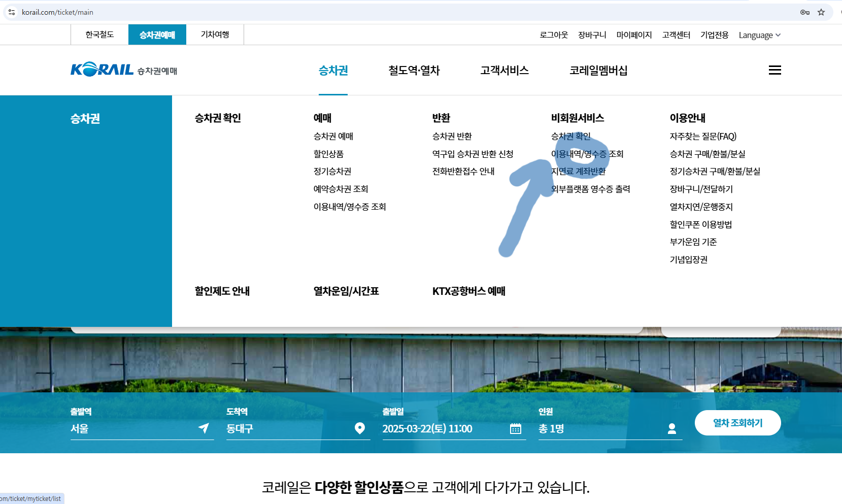
Task: Open 열차운임/시간표
Action: [346, 291]
